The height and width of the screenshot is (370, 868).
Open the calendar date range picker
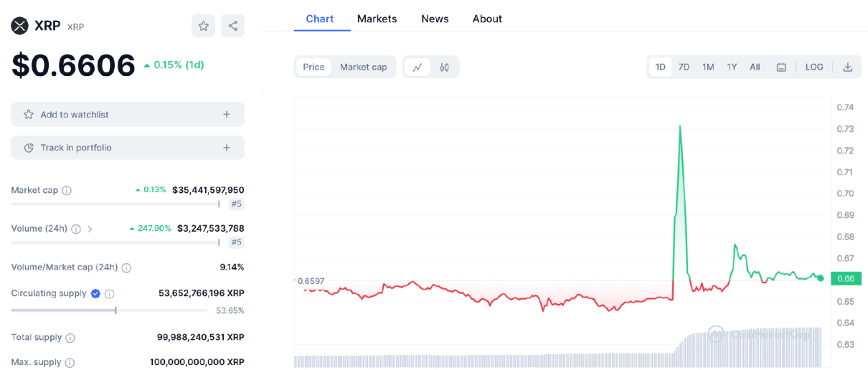(x=781, y=67)
